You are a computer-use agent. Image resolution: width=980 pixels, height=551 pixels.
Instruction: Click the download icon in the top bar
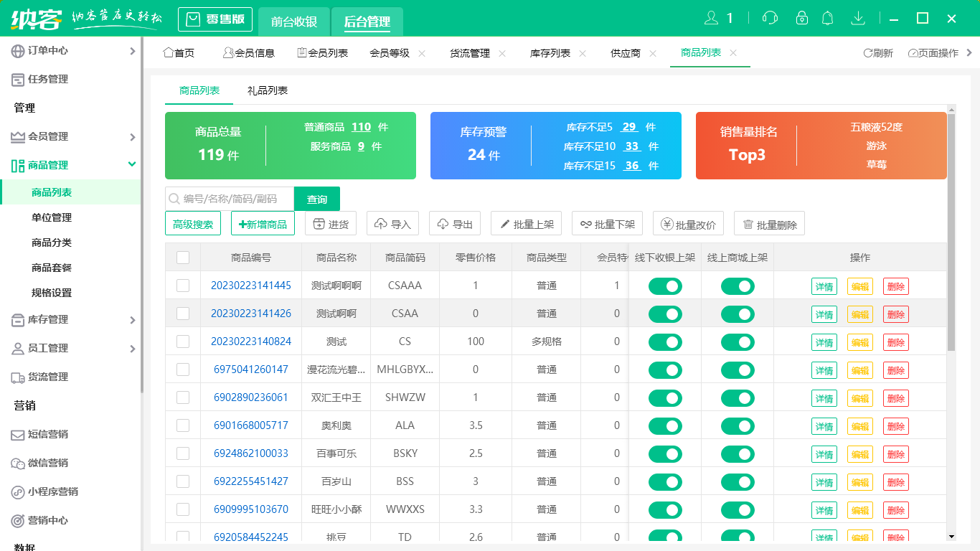(x=858, y=17)
